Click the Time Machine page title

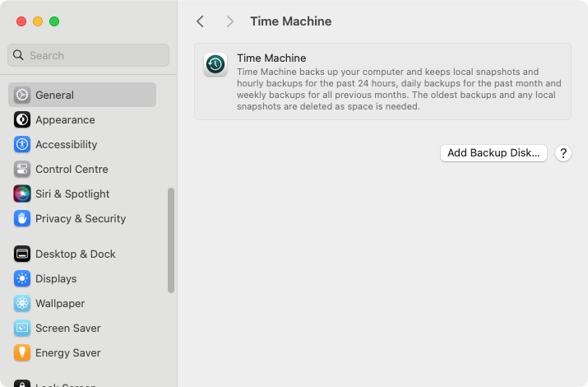coord(291,21)
